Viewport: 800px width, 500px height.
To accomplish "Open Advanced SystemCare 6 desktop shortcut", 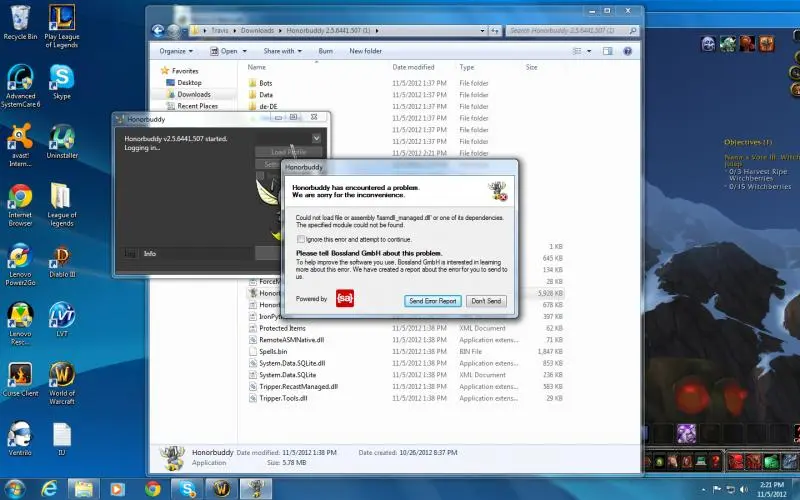I will [20, 86].
